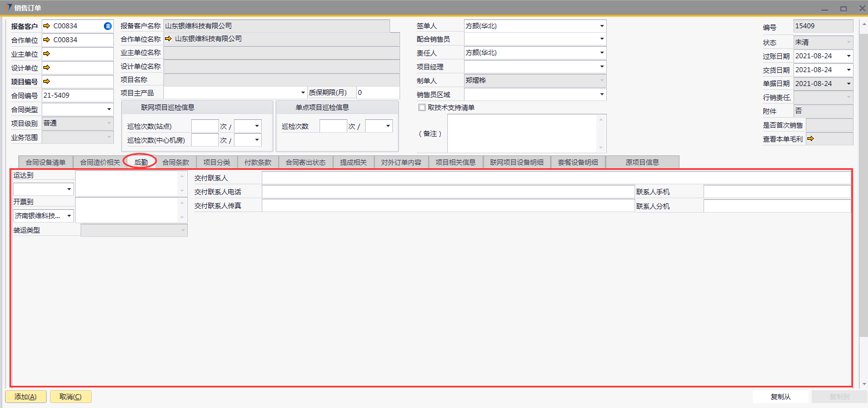Click the 复制从 button
Screen dimensions: 868x408
(781, 397)
